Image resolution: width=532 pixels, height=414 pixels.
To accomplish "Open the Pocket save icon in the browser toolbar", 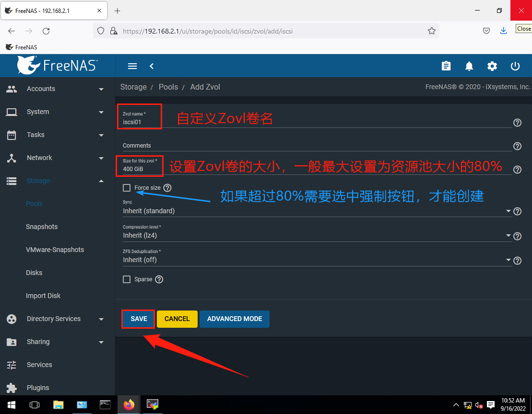I will [x=486, y=31].
